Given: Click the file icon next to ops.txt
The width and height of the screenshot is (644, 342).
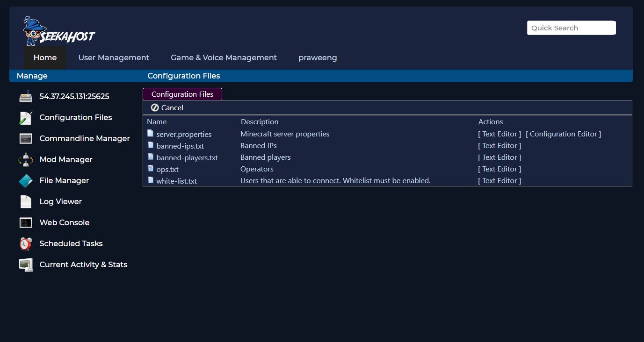Looking at the screenshot, I should tap(151, 169).
